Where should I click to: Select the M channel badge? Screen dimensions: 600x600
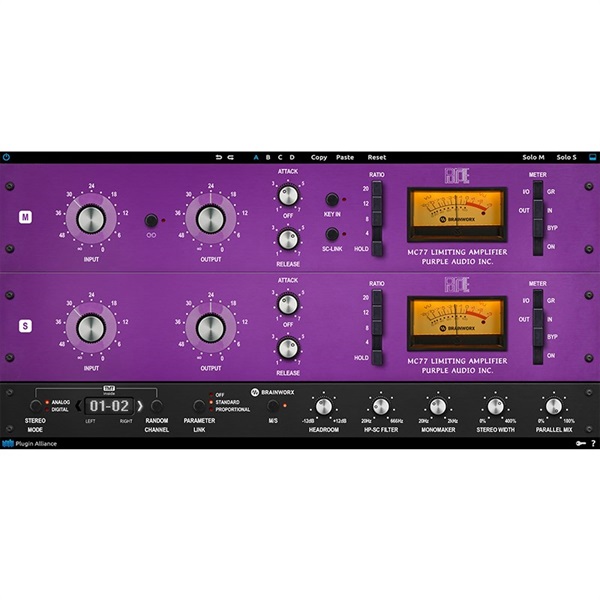[x=25, y=217]
